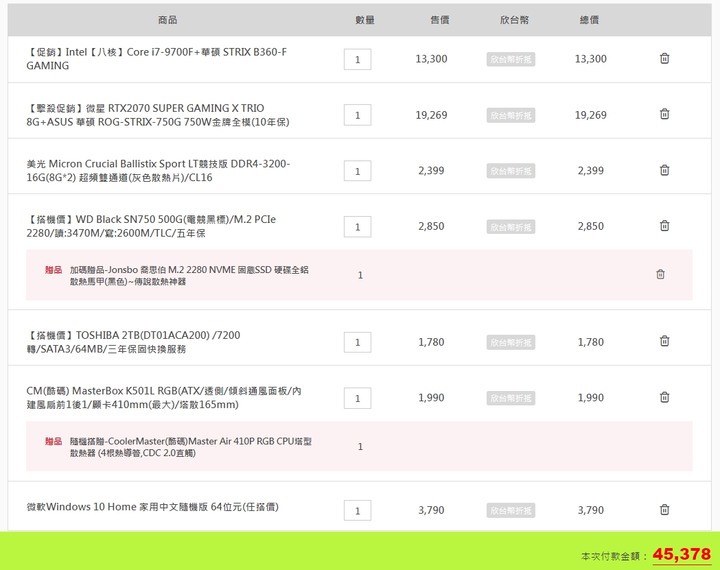Click 欣台幣折抵 button in Micron RAM row
Viewport: 720px width, 570px height.
coord(511,171)
